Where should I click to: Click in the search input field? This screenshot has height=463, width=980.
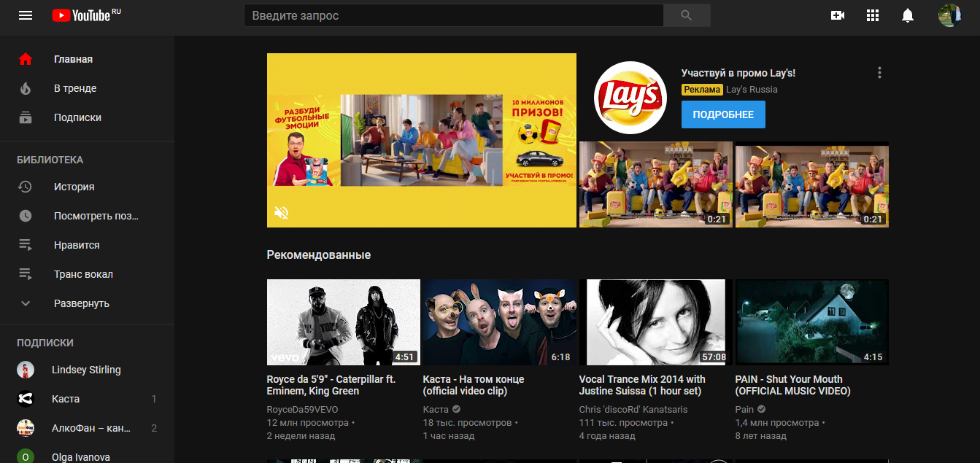pos(454,15)
